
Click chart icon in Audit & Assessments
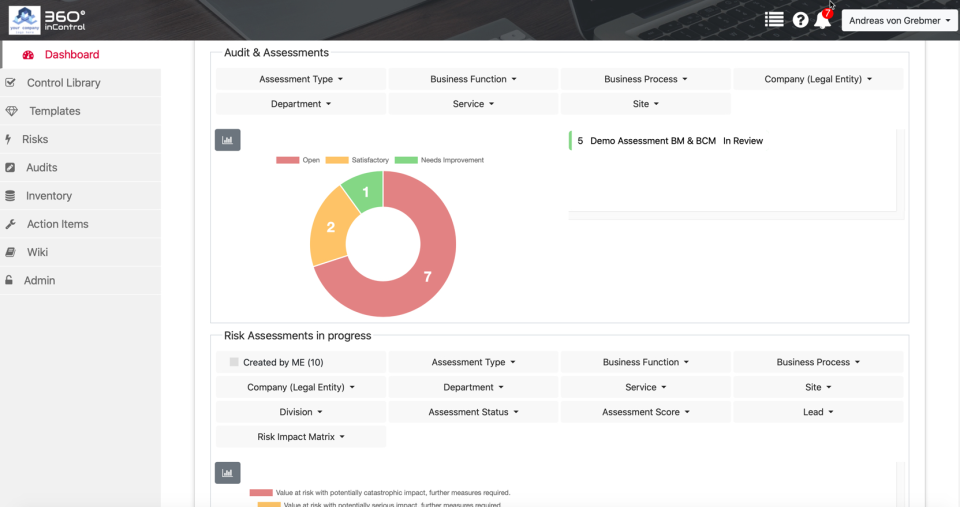coord(227,140)
